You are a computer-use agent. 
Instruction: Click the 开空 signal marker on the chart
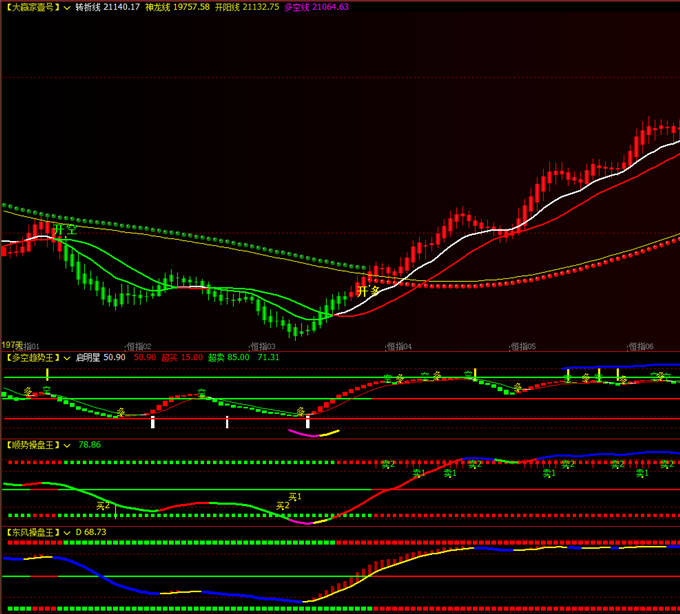coord(64,229)
